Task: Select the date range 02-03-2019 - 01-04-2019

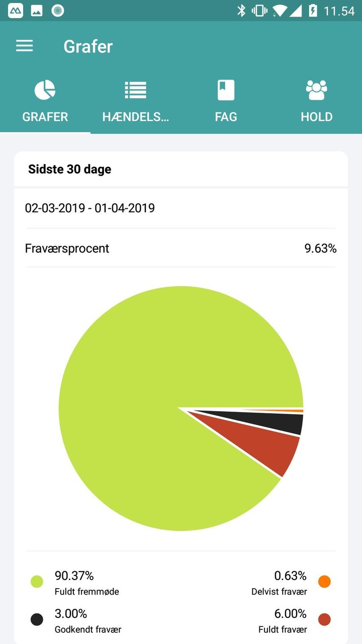Action: coord(90,208)
